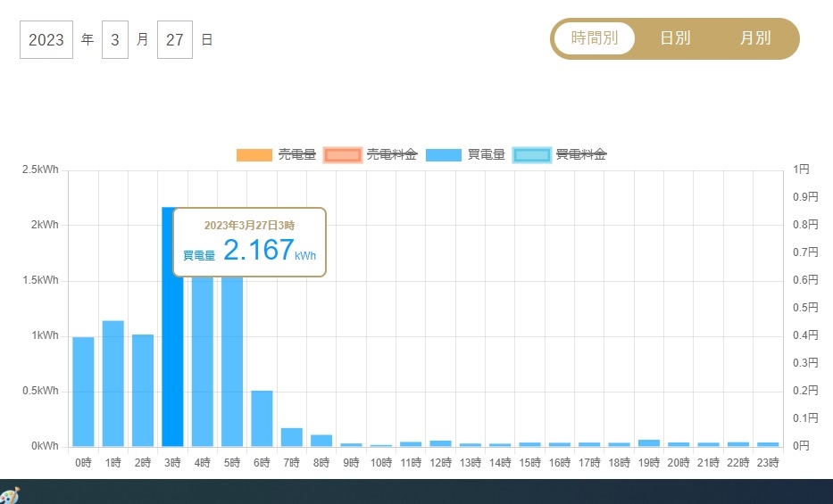
Task: Click the 23時 x-axis label
Action: click(768, 463)
